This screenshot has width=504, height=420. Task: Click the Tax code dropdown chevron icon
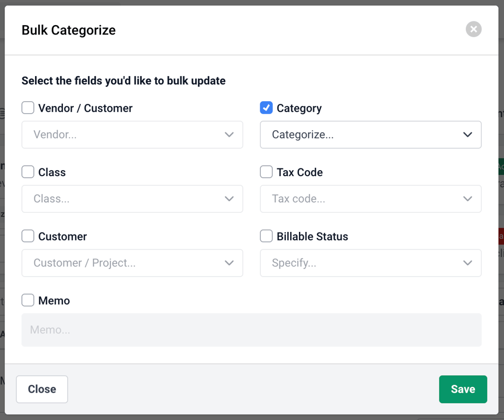pos(468,199)
